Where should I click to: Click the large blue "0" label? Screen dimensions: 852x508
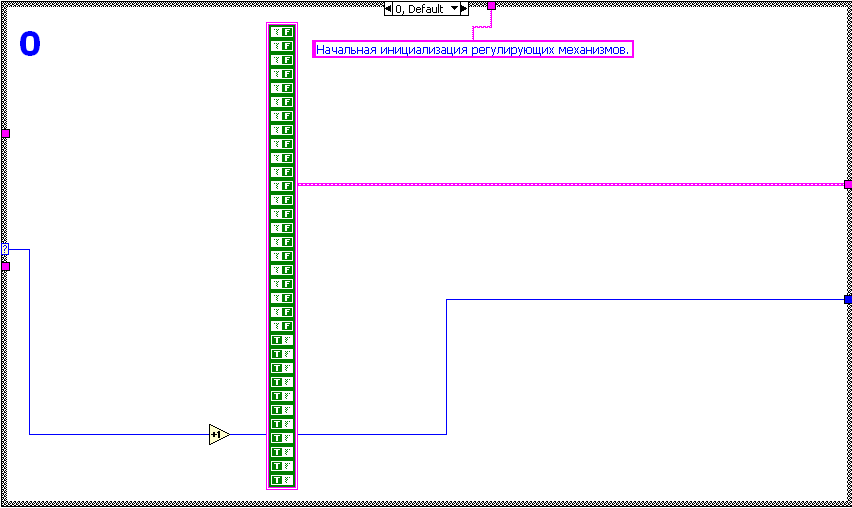(31, 44)
